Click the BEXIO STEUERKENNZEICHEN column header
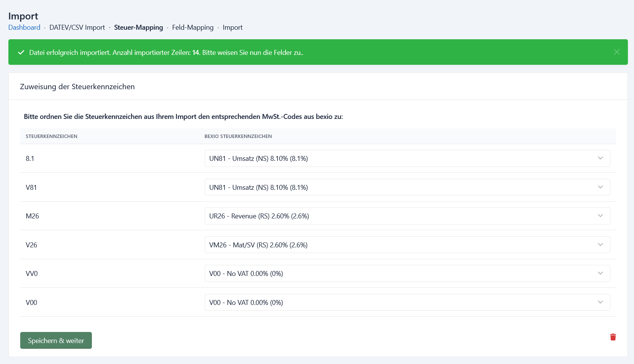 pyautogui.click(x=238, y=136)
